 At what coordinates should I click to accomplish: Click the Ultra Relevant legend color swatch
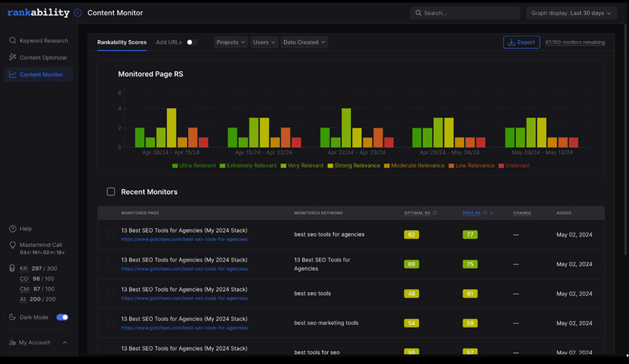coord(175,166)
